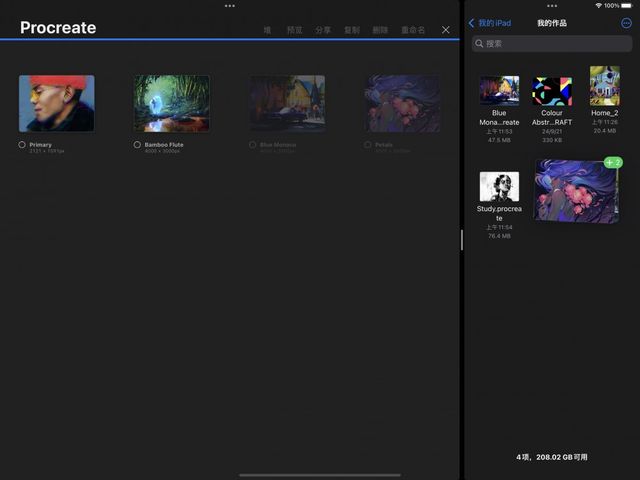
Task: Open the dimmed Petals thumbnail in Procreate
Action: pos(402,103)
